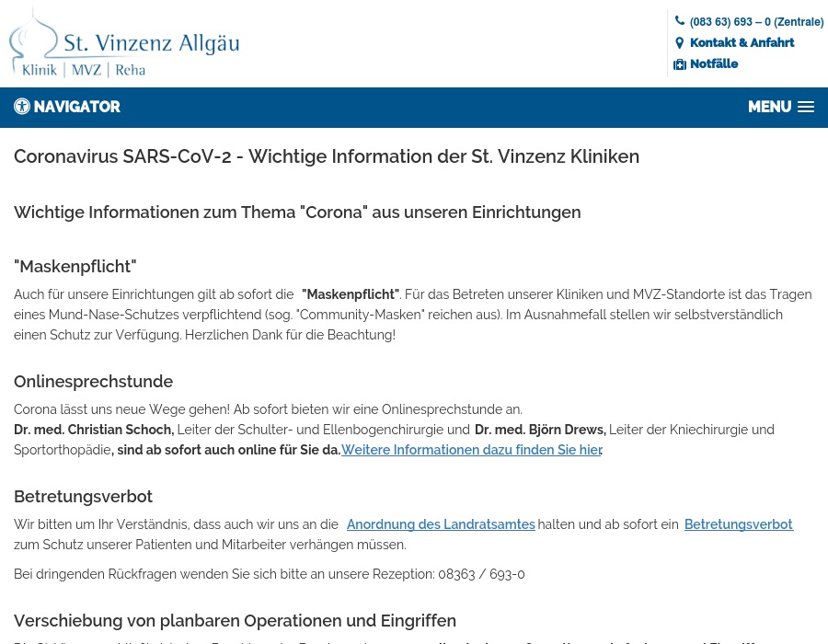Open Kontakt & Anfahrt page
The width and height of the screenshot is (828, 644).
pos(742,43)
